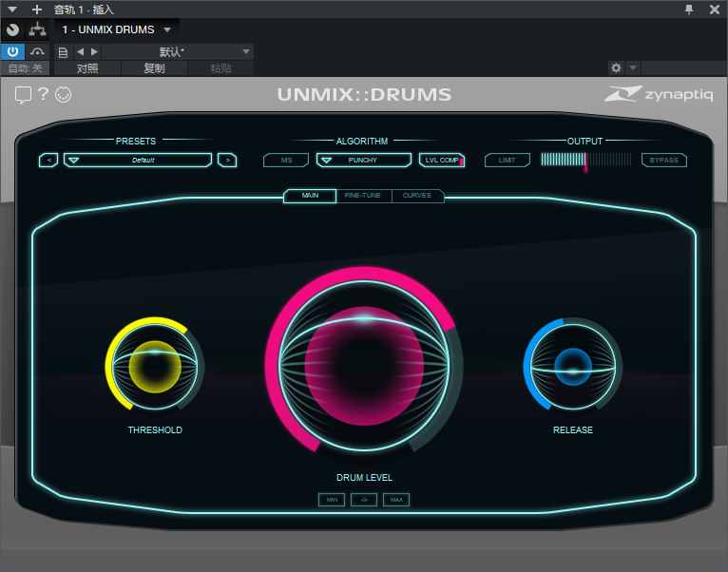Open 1 - UNMIX DRUMS plugin selector dropdown
The height and width of the screenshot is (572, 728).
click(x=117, y=29)
